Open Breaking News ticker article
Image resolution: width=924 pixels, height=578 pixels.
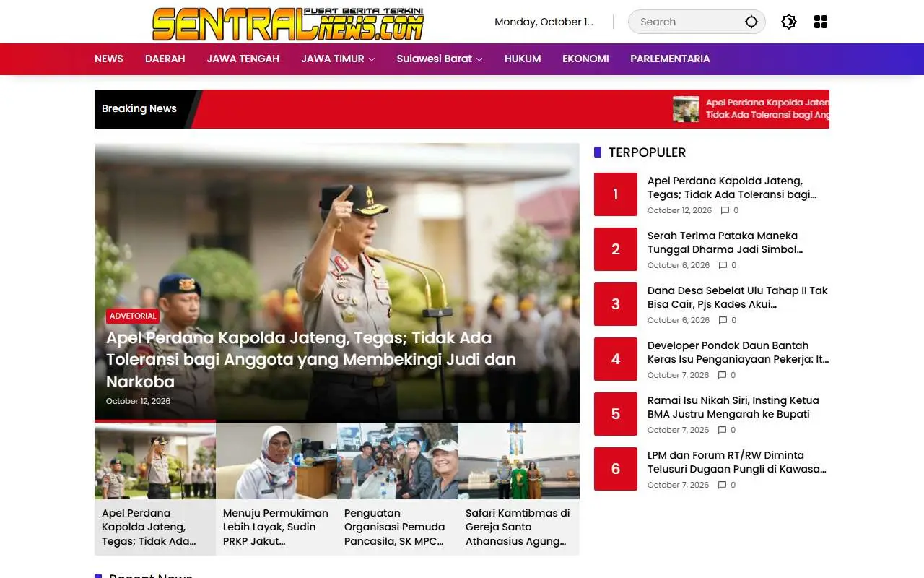767,109
